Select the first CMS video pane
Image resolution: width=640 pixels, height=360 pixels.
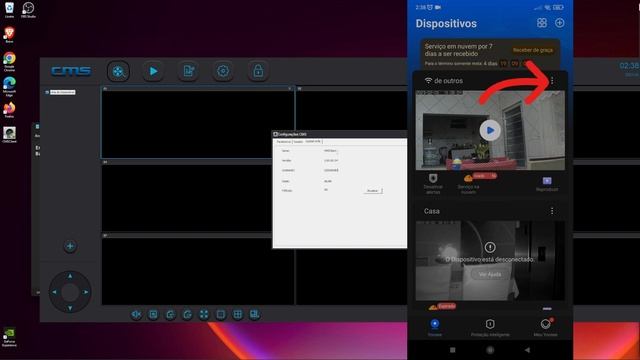[198, 122]
